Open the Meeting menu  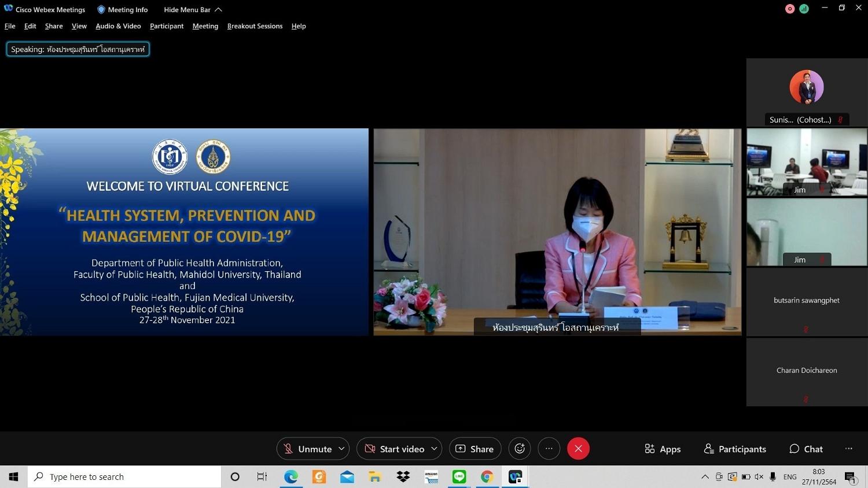[x=205, y=26]
